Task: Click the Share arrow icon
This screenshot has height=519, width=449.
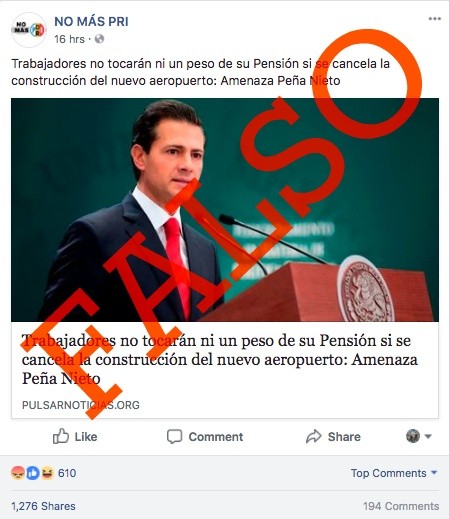Action: tap(314, 436)
